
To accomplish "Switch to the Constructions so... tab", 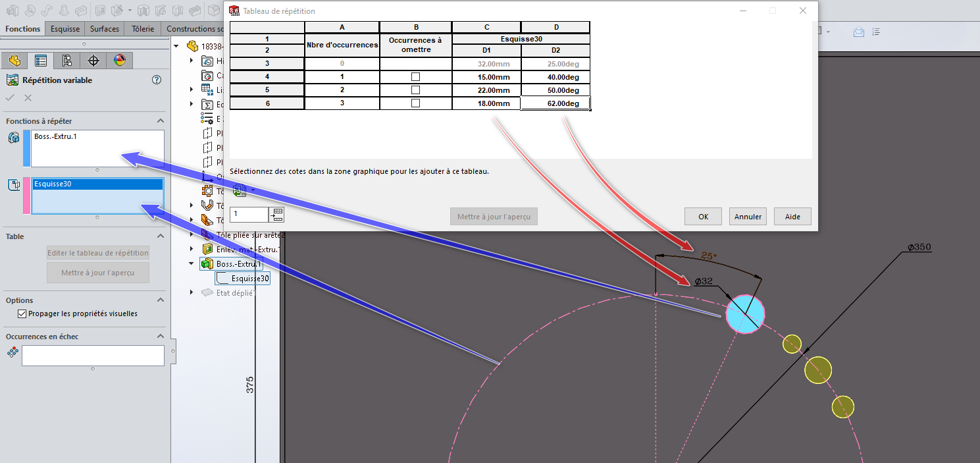I will pos(193,29).
